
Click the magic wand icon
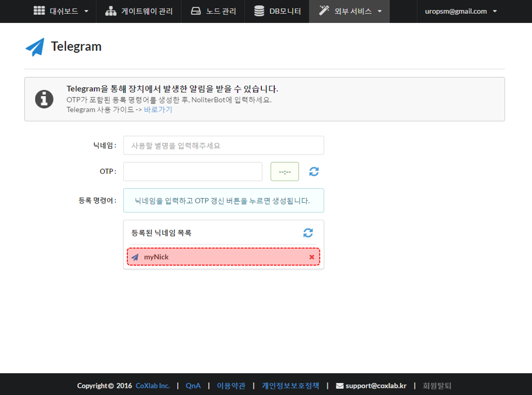[324, 10]
